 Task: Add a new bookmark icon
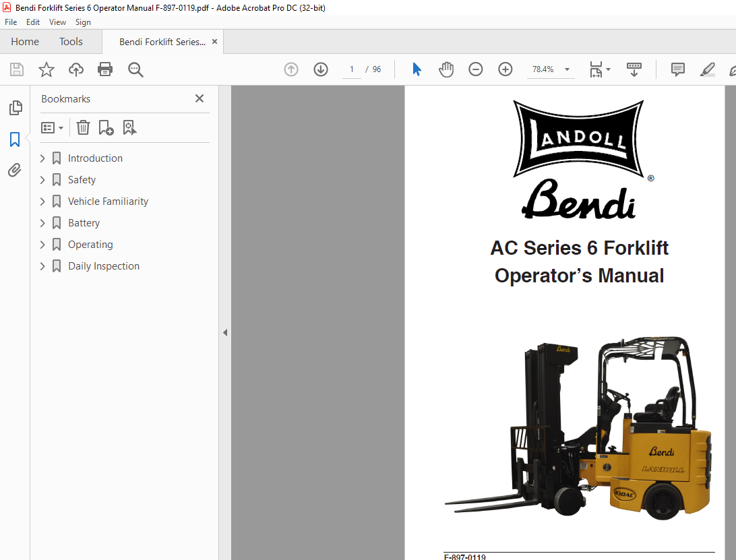106,127
